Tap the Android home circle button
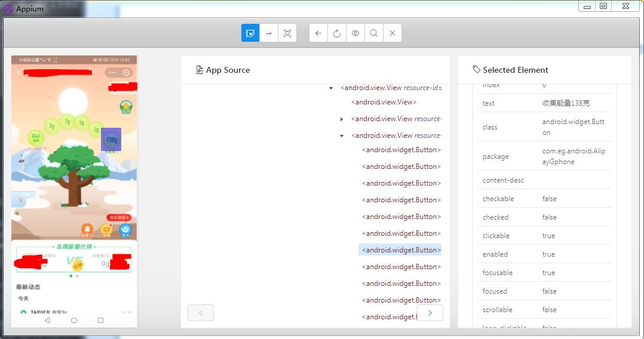Viewport: 644px width, 339px height. 74,320
